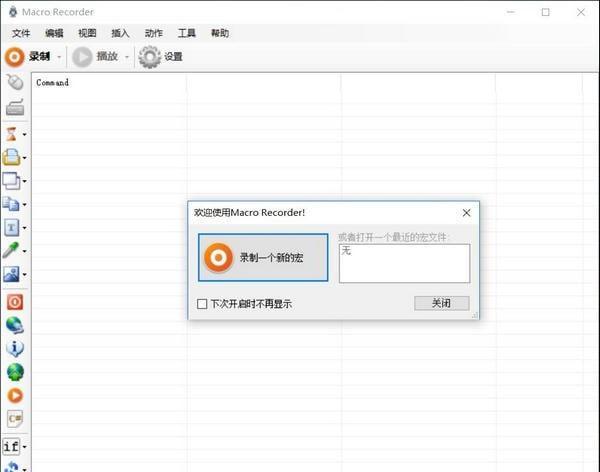Image resolution: width=600 pixels, height=472 pixels.
Task: Open the 'if' icon dropdown arrow
Action: pos(24,447)
